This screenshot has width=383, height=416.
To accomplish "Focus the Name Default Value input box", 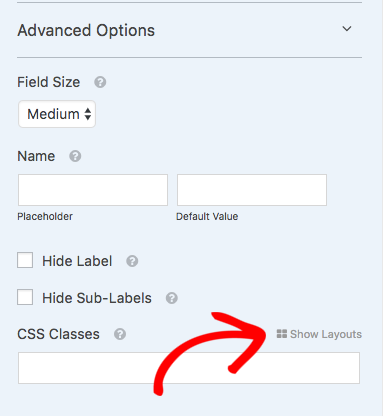I will pos(252,190).
